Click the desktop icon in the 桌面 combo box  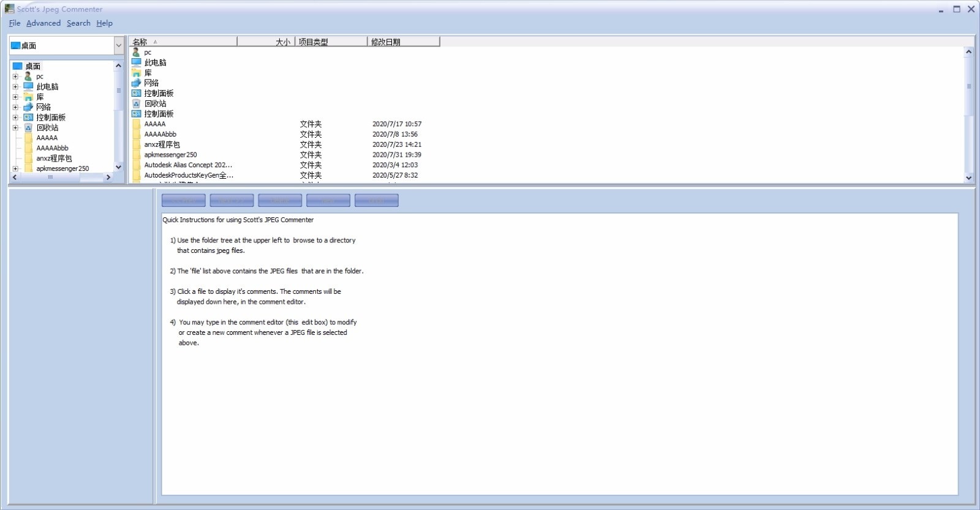pos(15,45)
